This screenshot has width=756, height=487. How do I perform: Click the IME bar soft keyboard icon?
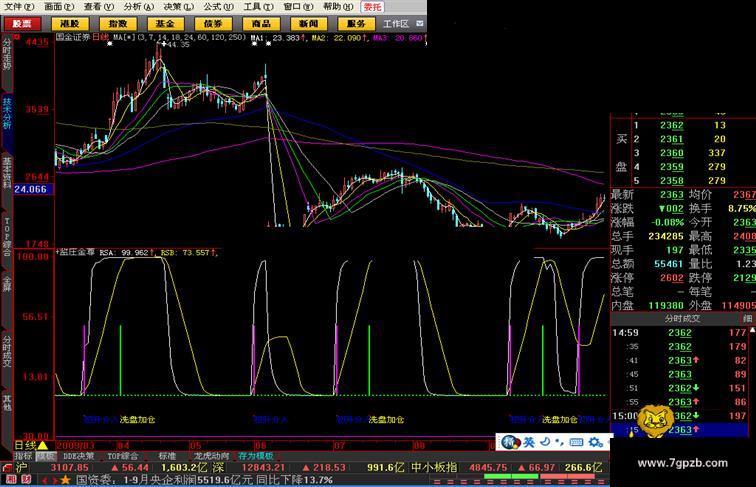(576, 442)
